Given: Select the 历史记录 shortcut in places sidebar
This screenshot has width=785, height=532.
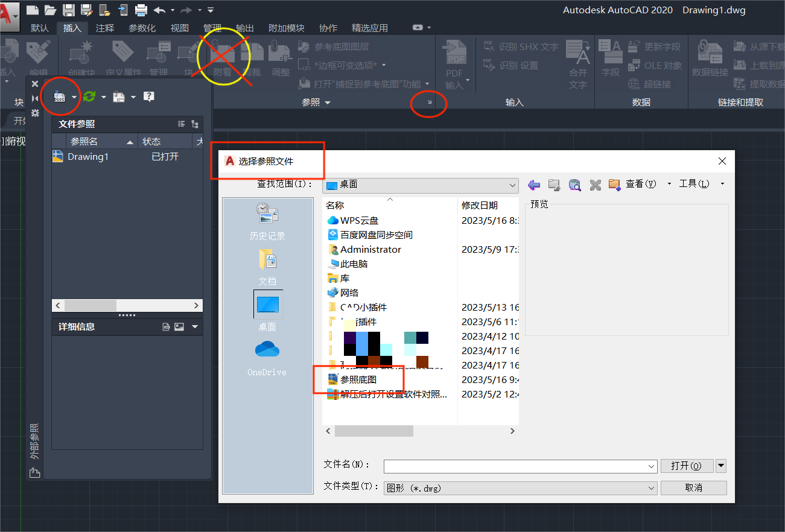Looking at the screenshot, I should (267, 221).
